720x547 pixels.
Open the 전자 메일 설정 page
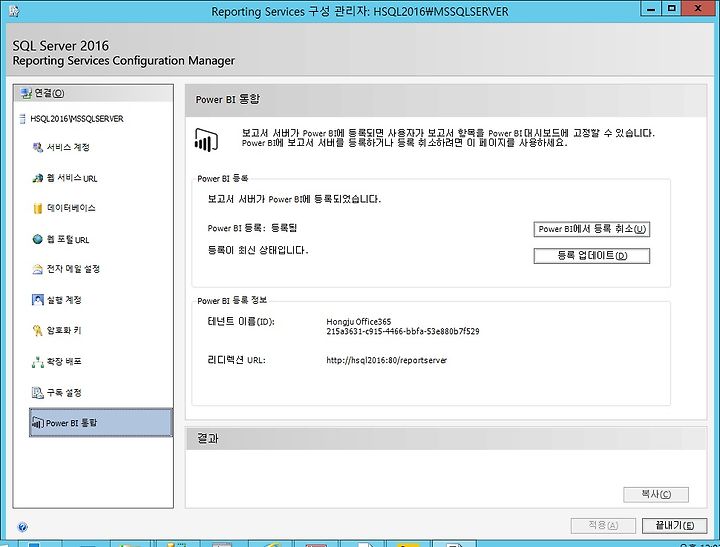point(73,269)
